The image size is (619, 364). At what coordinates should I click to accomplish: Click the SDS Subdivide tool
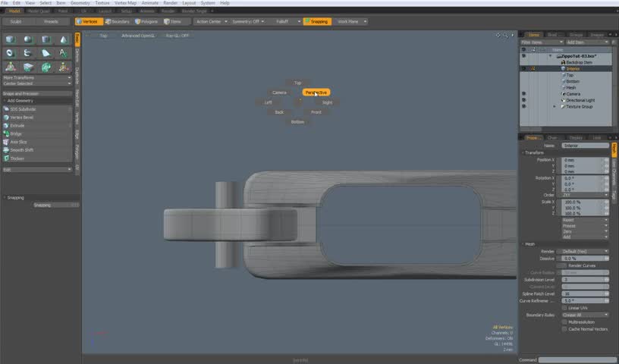pyautogui.click(x=37, y=109)
